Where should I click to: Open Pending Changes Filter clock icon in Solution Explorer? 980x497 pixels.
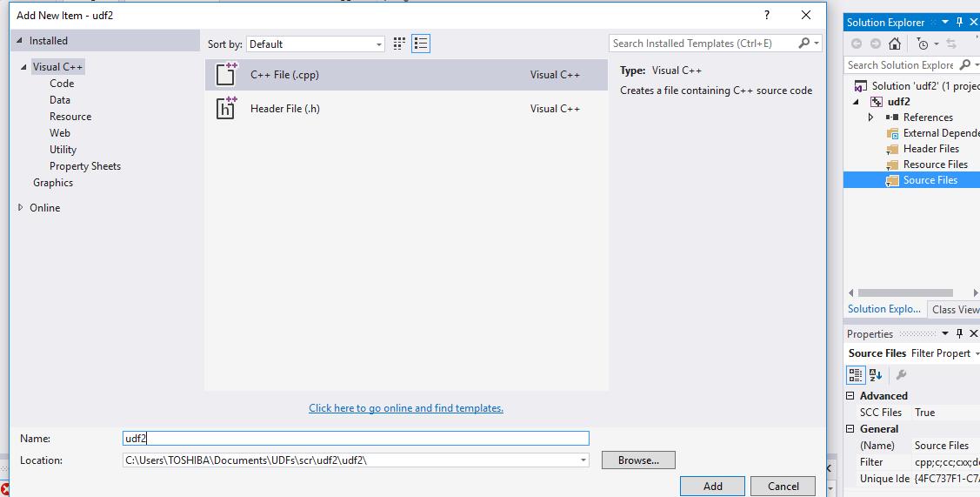coord(922,44)
